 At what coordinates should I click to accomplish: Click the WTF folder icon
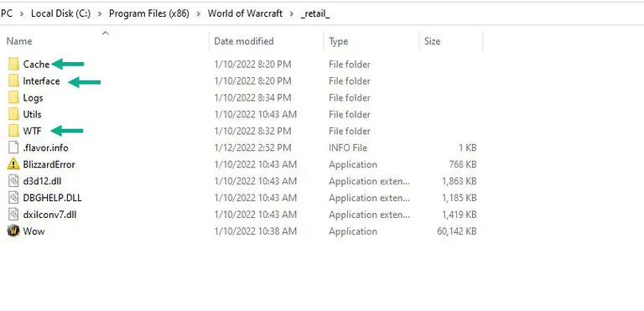pos(13,131)
